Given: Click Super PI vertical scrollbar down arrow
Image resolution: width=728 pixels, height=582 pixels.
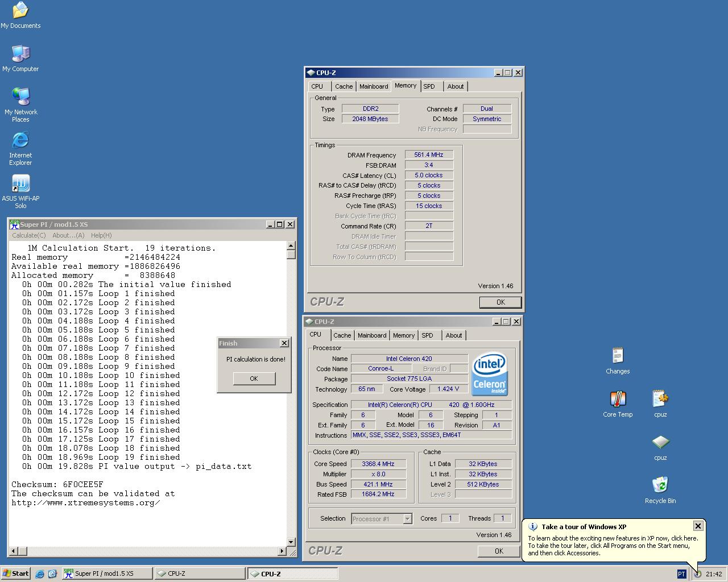Looking at the screenshot, I should [x=291, y=542].
